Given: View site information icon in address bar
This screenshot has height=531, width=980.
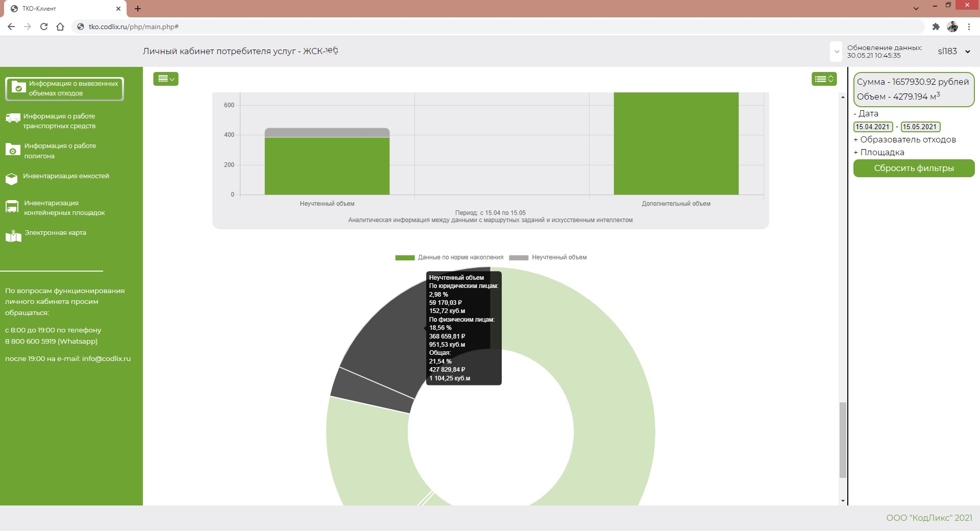Looking at the screenshot, I should point(80,27).
